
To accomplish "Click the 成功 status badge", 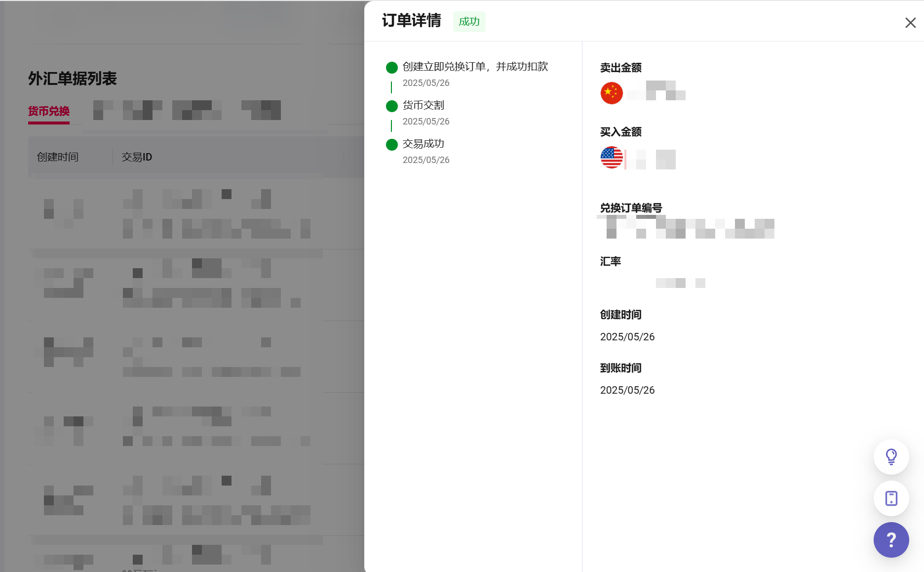I will [x=469, y=22].
